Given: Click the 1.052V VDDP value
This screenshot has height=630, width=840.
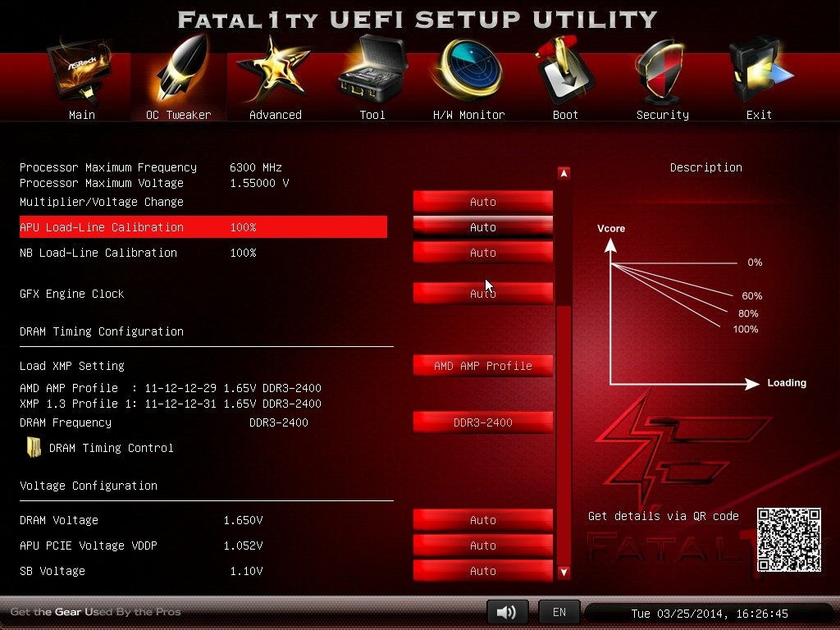Looking at the screenshot, I should click(243, 546).
